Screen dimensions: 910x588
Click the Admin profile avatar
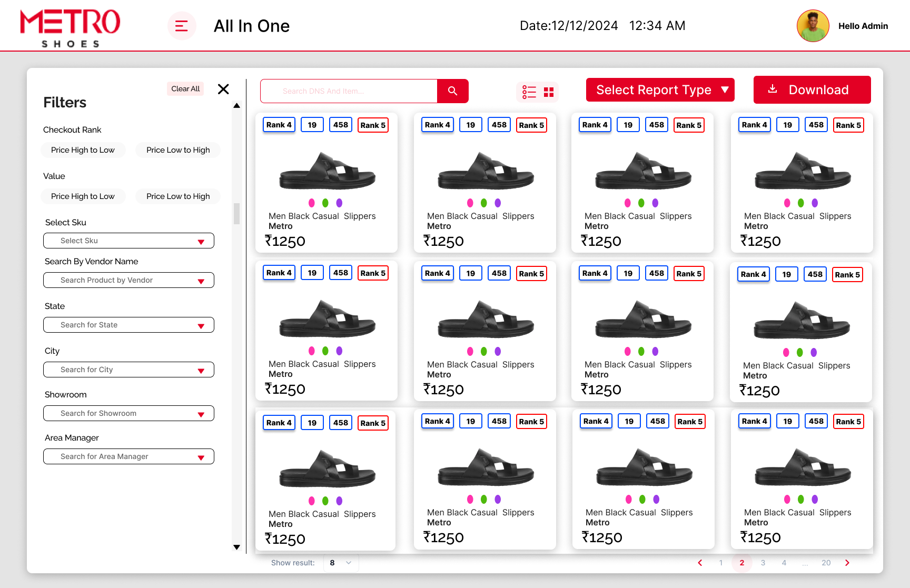click(813, 26)
